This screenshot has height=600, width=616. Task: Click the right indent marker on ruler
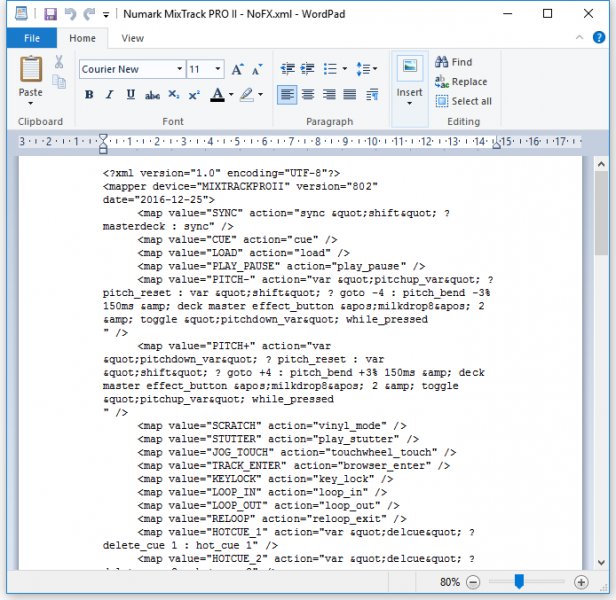497,144
